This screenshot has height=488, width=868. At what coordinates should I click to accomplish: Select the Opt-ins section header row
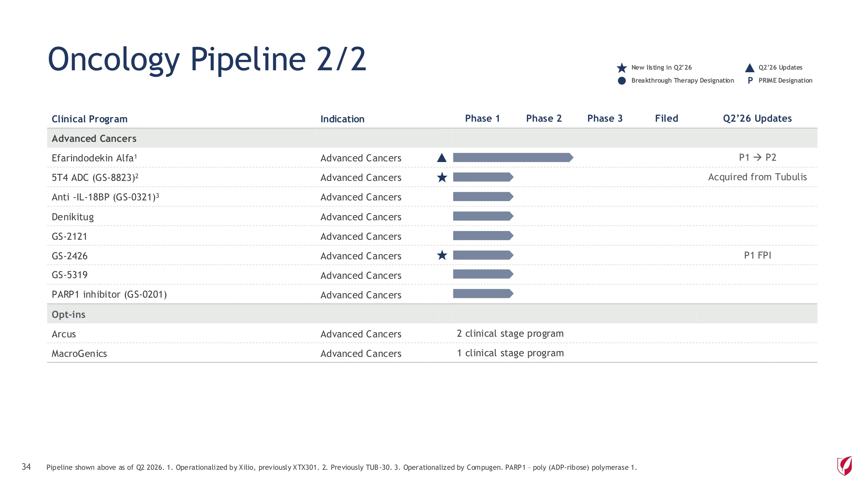[x=432, y=314]
